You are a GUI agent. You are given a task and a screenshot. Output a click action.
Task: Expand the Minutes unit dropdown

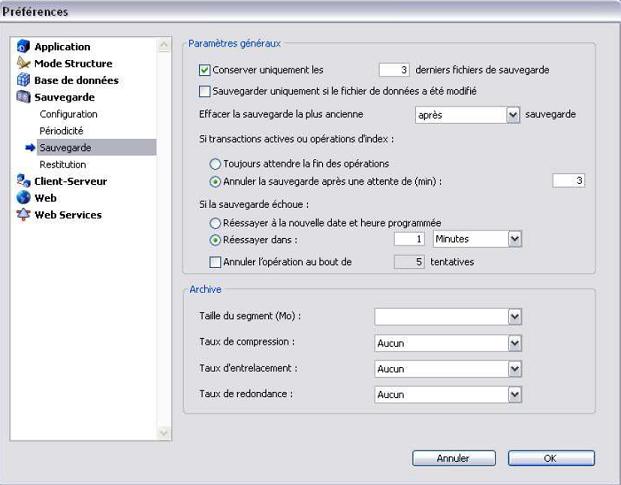(x=514, y=240)
